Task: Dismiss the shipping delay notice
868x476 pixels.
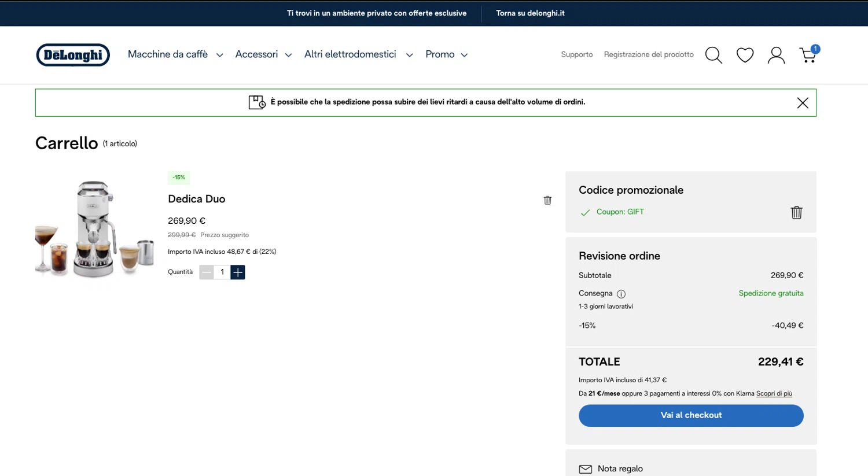Action: (802, 103)
